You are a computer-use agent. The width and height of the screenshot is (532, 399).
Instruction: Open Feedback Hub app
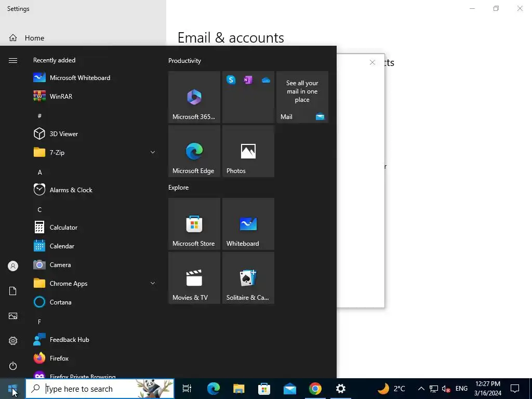pos(94,340)
